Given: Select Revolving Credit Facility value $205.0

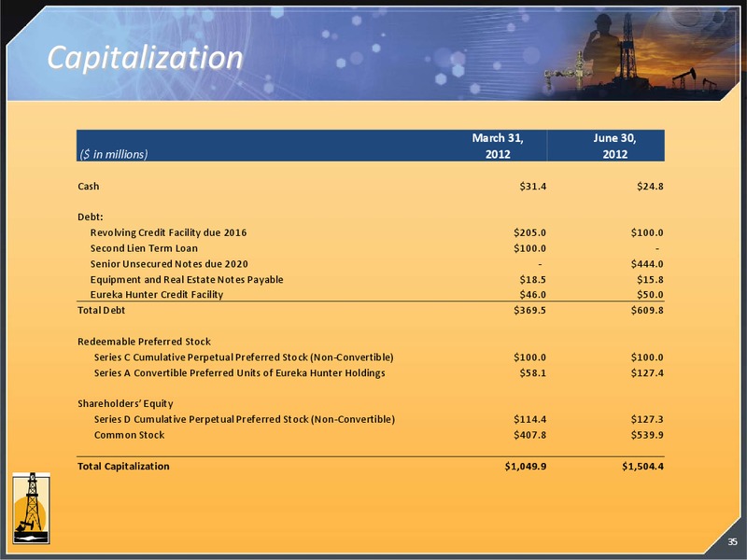Looking at the screenshot, I should (529, 232).
